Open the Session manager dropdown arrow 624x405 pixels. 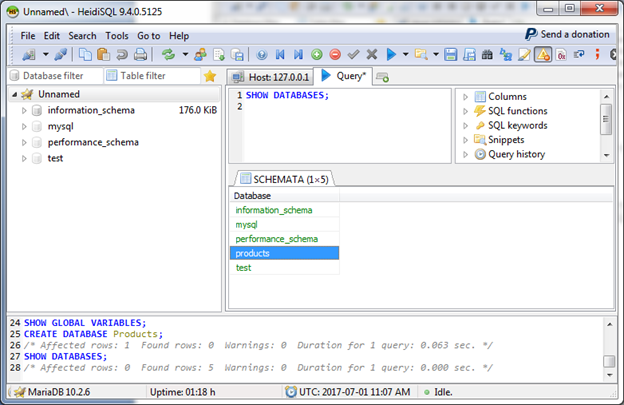46,55
